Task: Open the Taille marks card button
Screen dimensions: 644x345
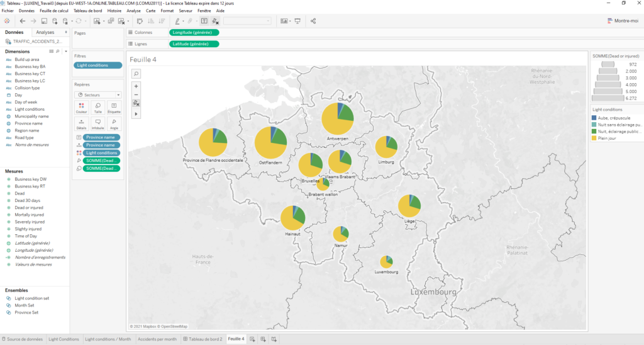Action: (x=97, y=108)
